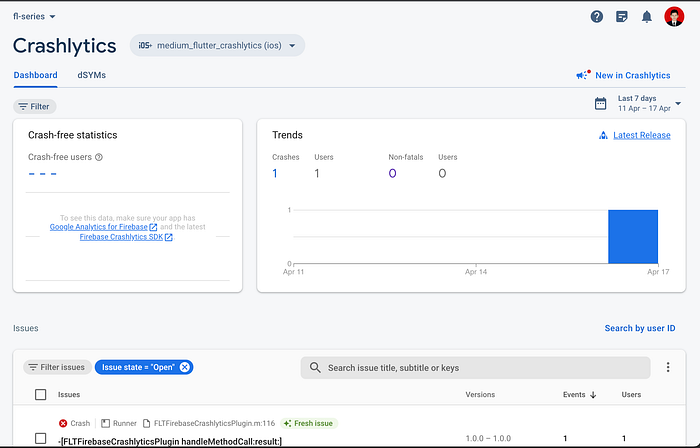This screenshot has width=700, height=448.
Task: Open the medium_flutter_crashlytics (ios) app selector
Action: click(x=217, y=46)
